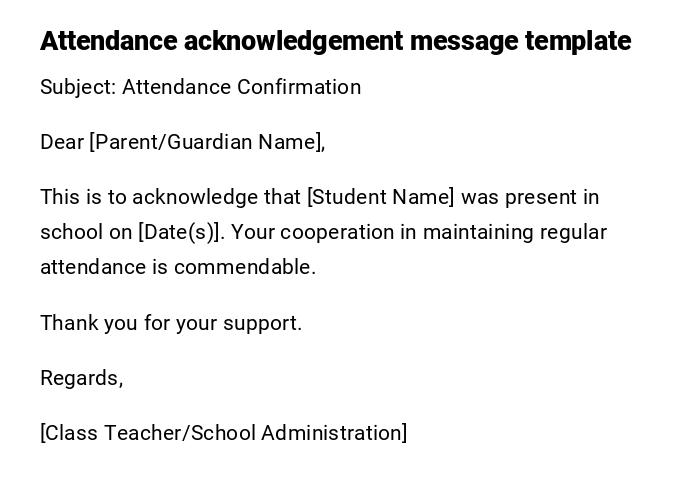Click the "Attendance acknowledgement message template" heading
Viewport: 700px width, 495px height.
[335, 41]
